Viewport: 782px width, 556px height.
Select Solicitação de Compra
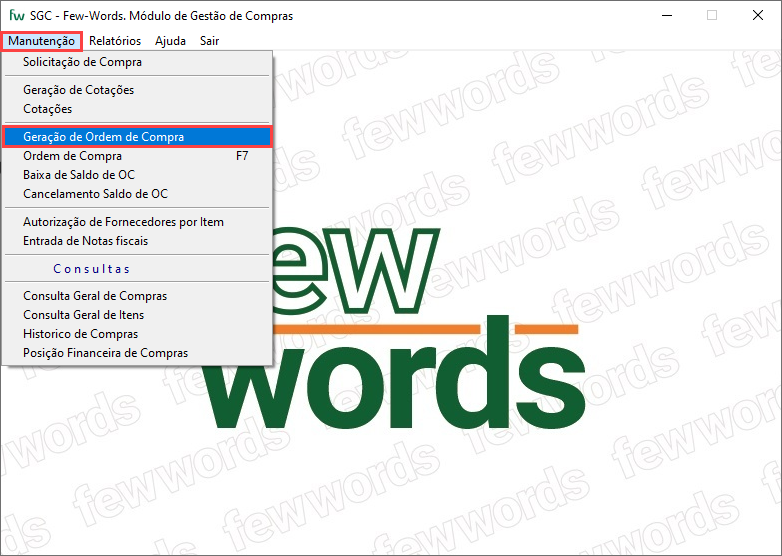point(137,62)
